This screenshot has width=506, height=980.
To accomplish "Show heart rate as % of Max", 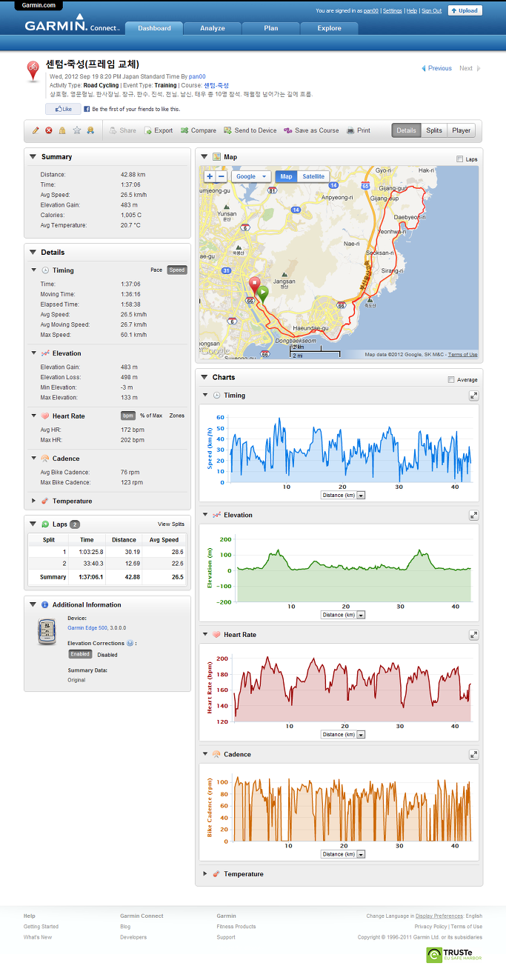I will coord(151,416).
